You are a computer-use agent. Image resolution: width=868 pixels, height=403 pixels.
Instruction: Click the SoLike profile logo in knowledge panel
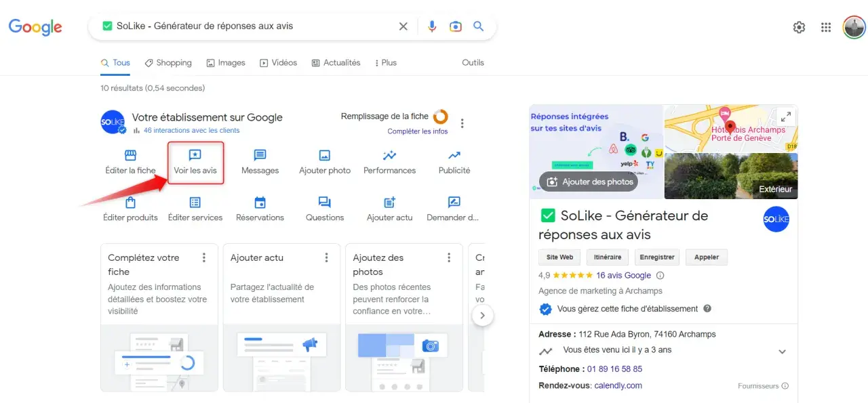(x=776, y=219)
